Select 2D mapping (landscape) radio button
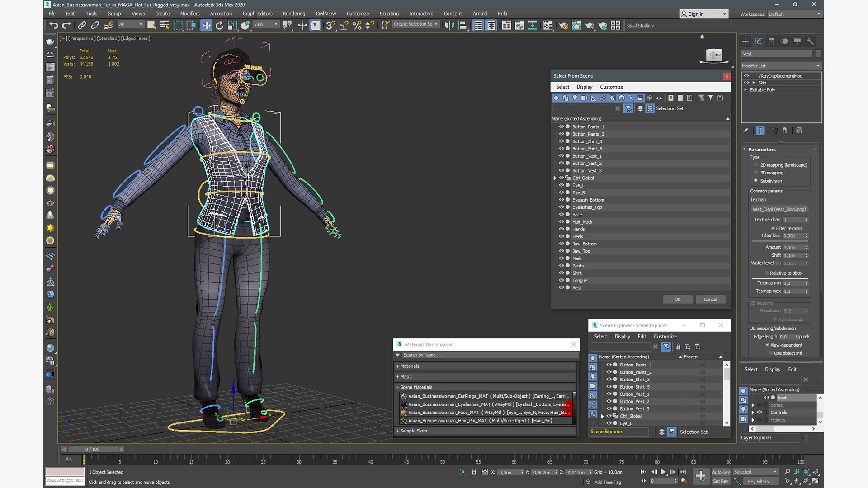The image size is (868, 488). click(x=755, y=165)
